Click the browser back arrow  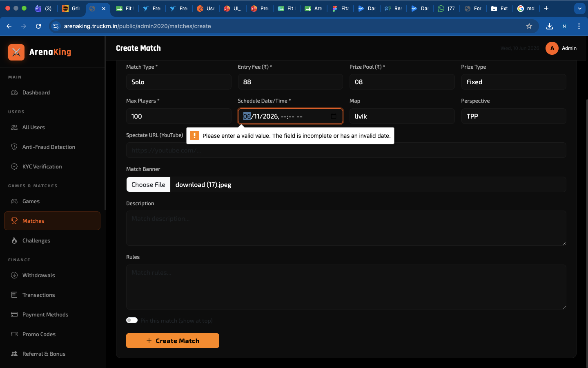tap(9, 26)
